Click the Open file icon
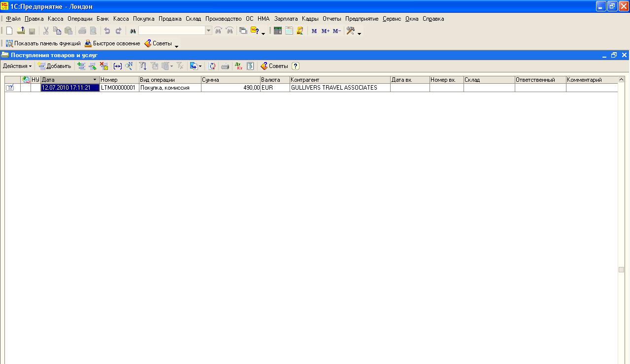 click(x=21, y=31)
